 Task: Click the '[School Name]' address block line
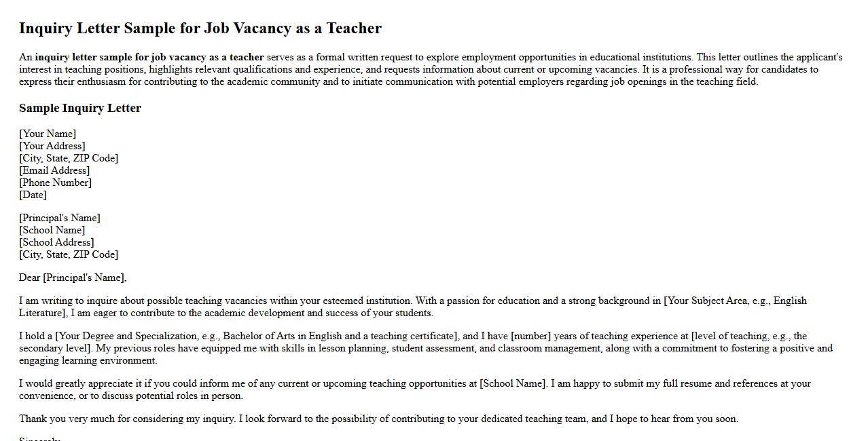click(52, 230)
